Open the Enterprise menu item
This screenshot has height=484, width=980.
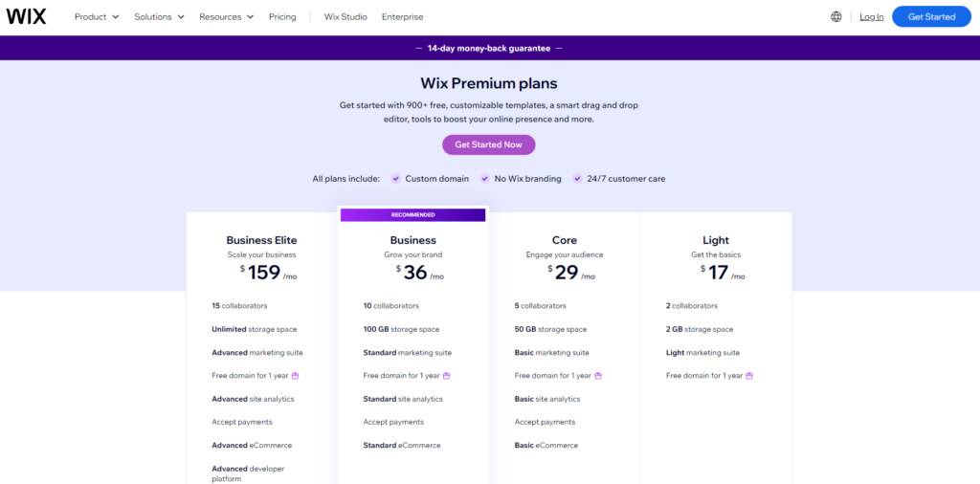(403, 17)
